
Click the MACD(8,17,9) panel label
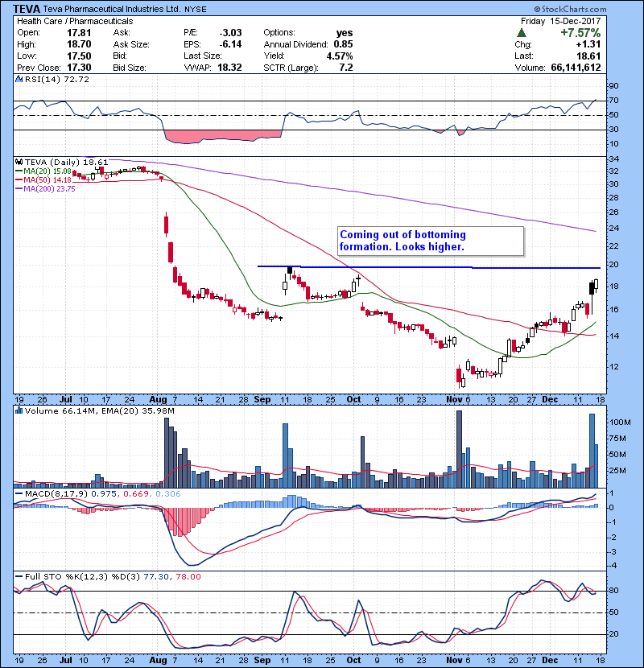pos(56,494)
